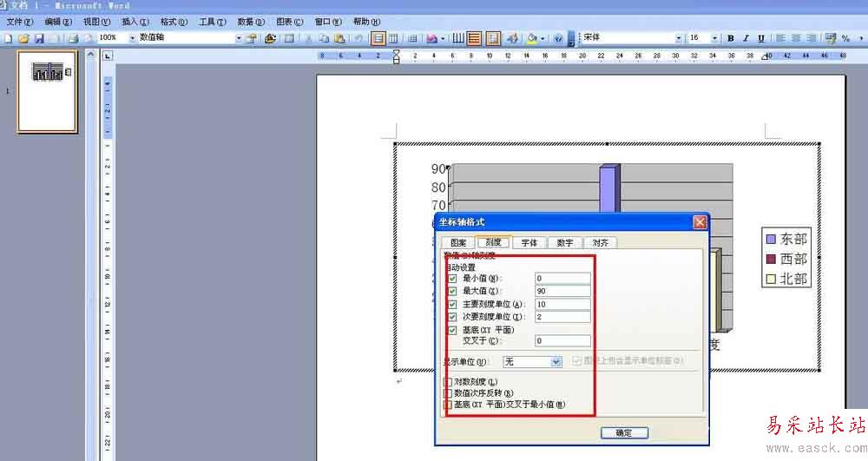Select the By Column icon

(x=393, y=38)
